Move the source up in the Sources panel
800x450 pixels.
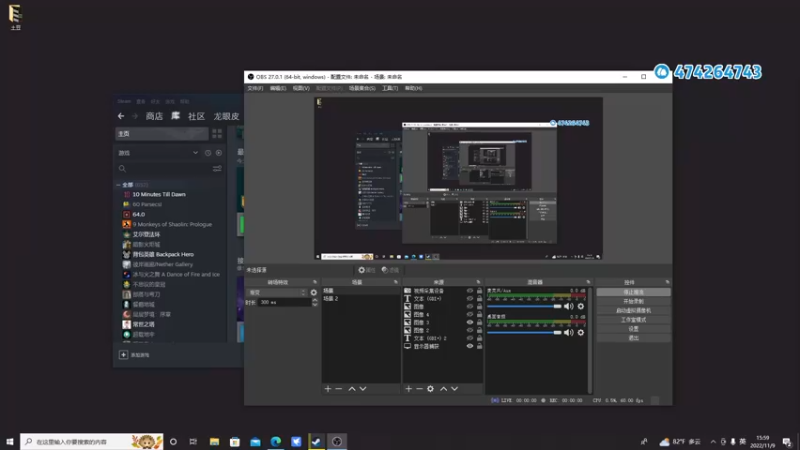(x=443, y=389)
